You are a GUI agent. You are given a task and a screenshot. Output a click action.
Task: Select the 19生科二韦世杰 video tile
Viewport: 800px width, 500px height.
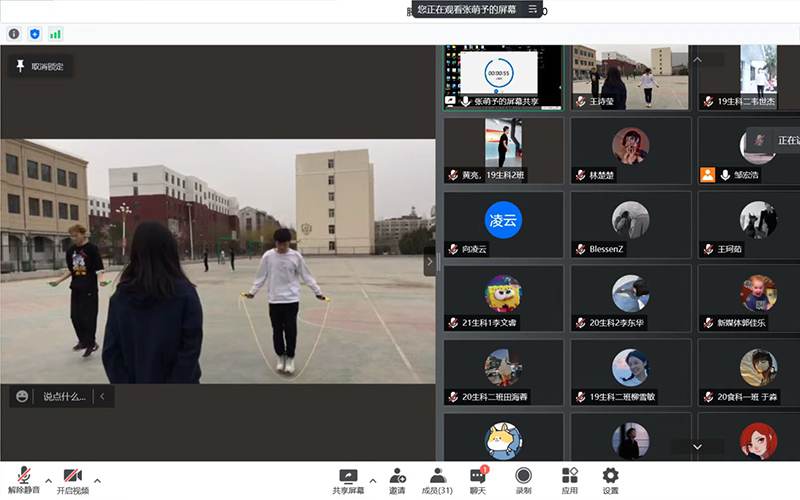[748, 77]
